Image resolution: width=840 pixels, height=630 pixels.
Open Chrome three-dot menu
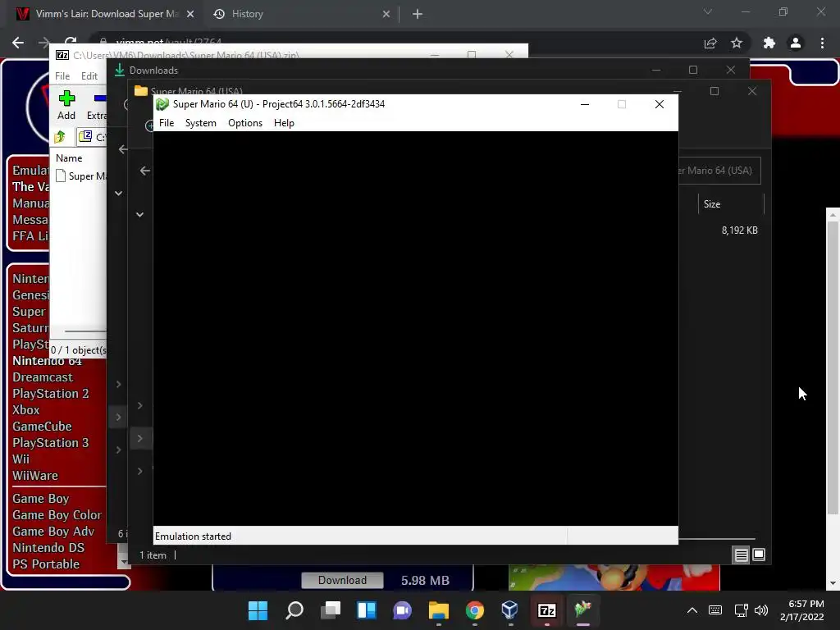click(822, 43)
